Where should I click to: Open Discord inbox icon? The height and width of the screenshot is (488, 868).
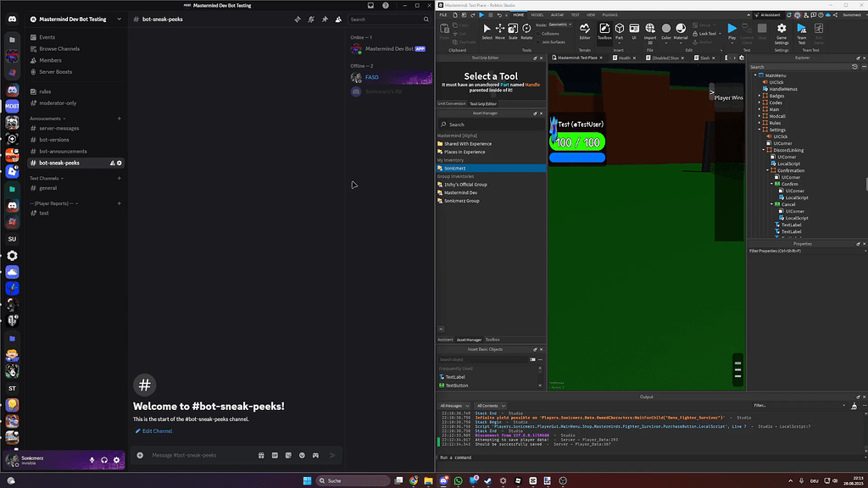pyautogui.click(x=371, y=6)
